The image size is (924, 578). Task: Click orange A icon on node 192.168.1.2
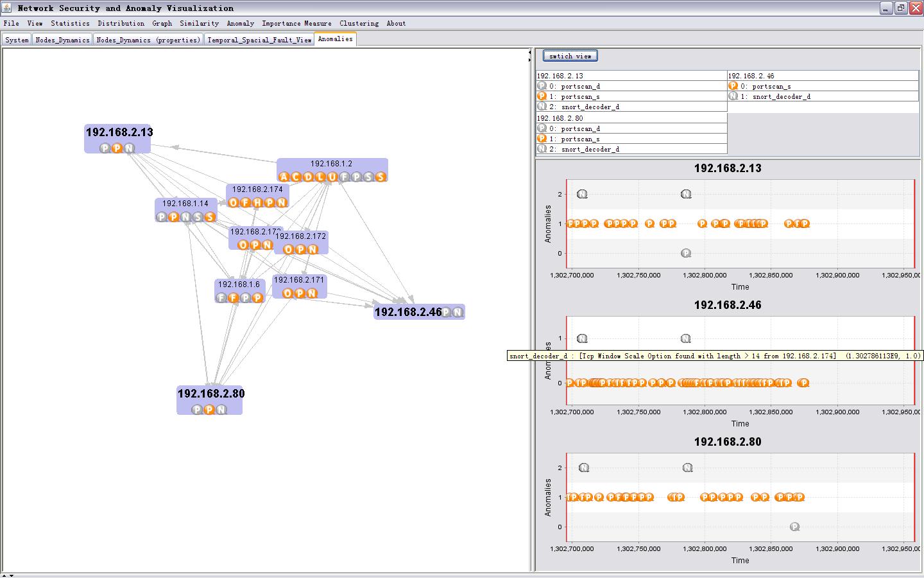pyautogui.click(x=284, y=177)
